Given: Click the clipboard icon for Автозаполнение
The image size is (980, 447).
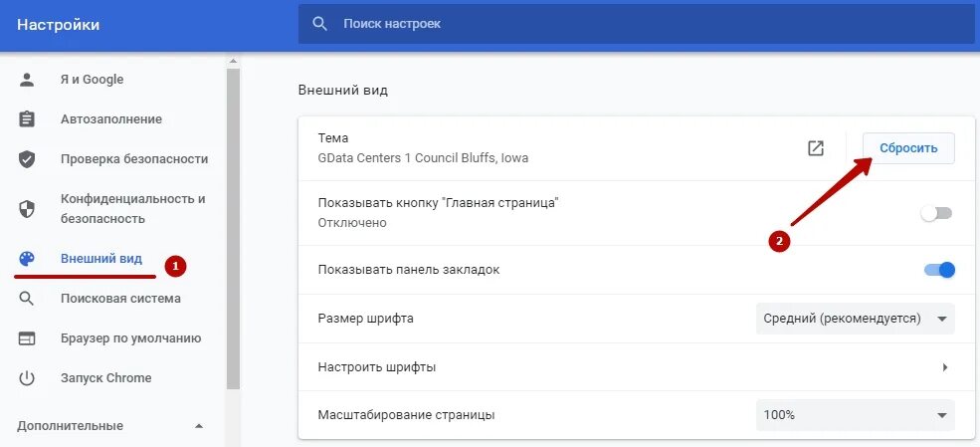Looking at the screenshot, I should coord(27,119).
